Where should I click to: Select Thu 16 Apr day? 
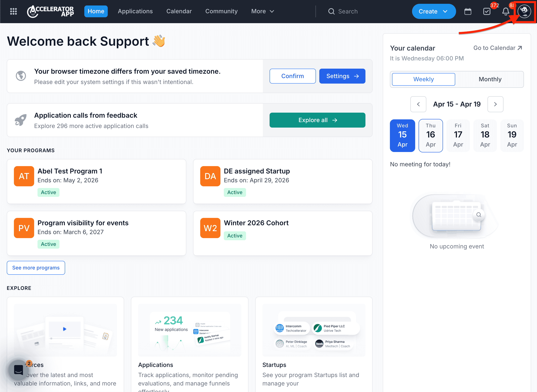coord(430,135)
